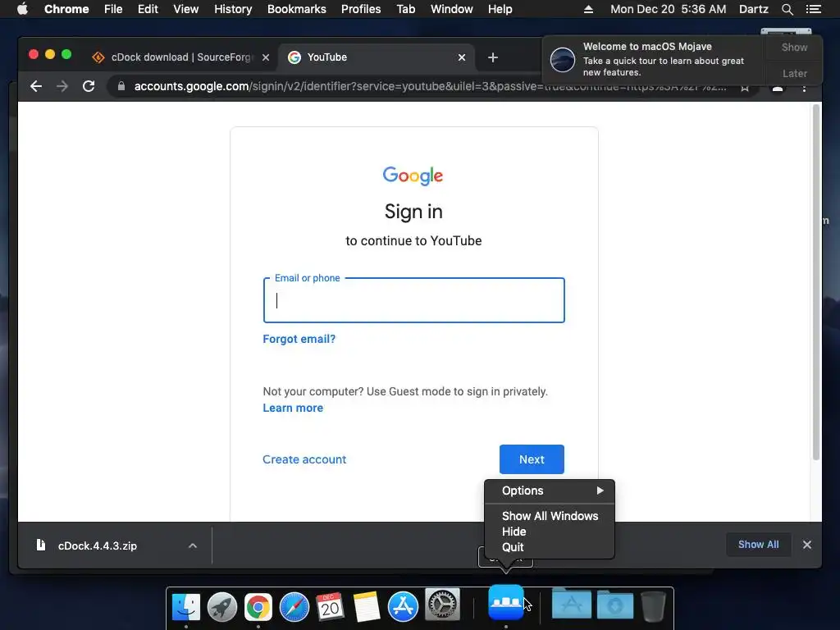Viewport: 840px width, 630px height.
Task: Click the page vertical scrollbar
Action: tap(816, 282)
